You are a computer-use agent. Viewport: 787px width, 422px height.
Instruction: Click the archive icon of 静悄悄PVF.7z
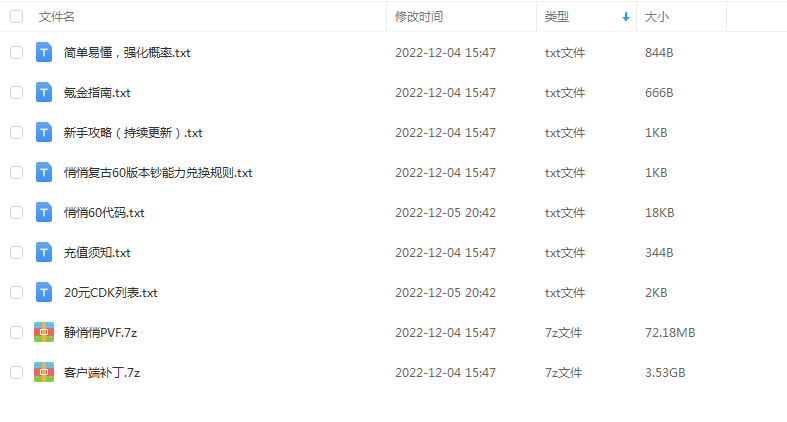pyautogui.click(x=44, y=332)
